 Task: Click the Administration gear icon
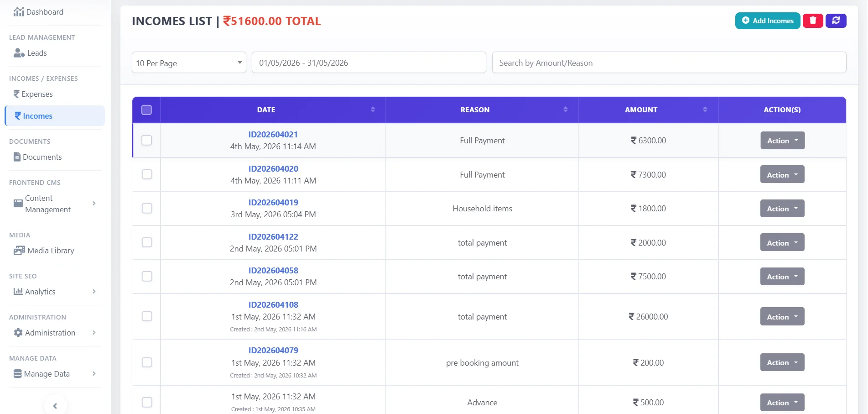point(18,333)
